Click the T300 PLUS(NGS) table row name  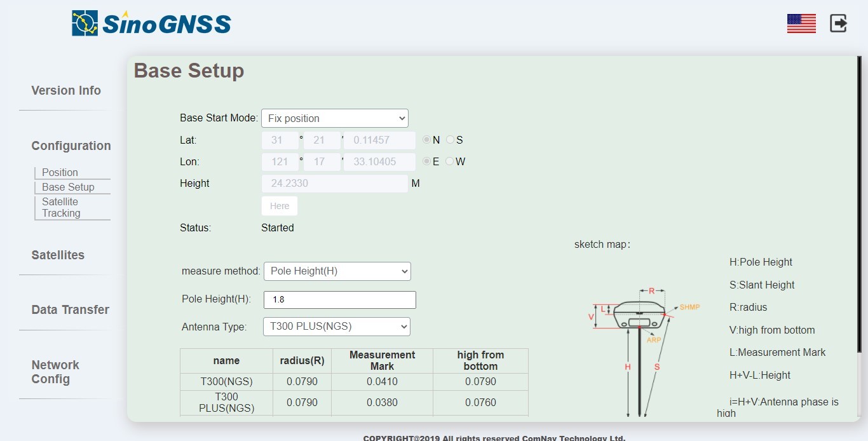(226, 403)
